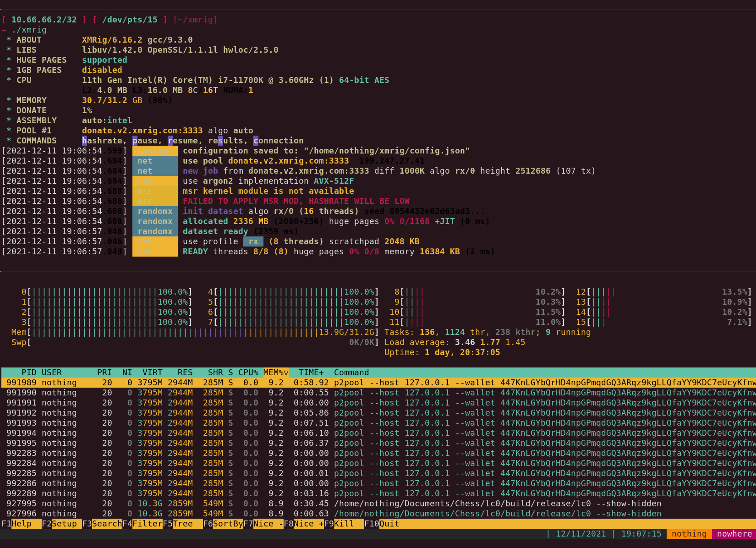
Task: Sort by the USER column header
Action: pyautogui.click(x=52, y=373)
